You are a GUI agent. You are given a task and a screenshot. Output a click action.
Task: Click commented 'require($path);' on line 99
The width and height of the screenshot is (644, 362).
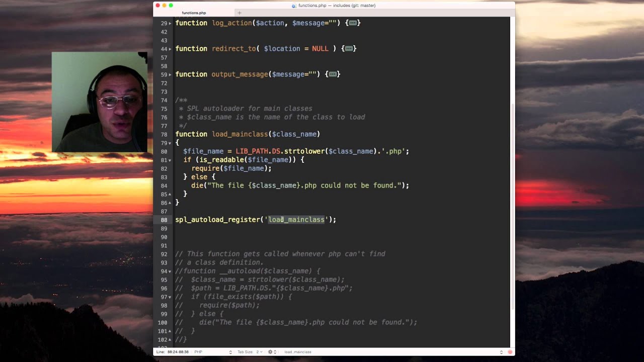pos(229,305)
